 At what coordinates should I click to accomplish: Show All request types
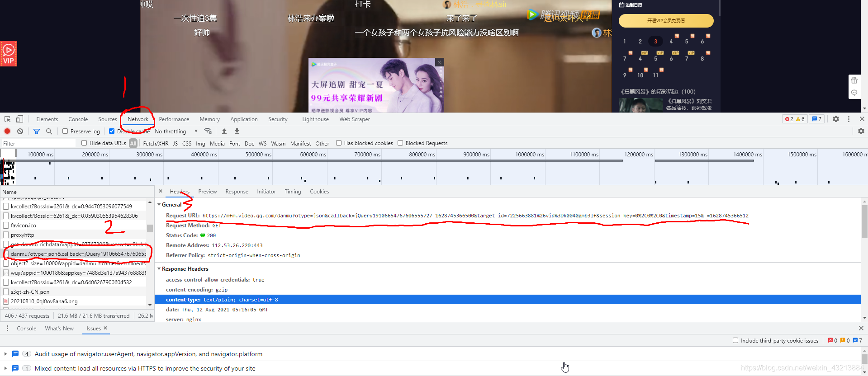click(x=133, y=143)
